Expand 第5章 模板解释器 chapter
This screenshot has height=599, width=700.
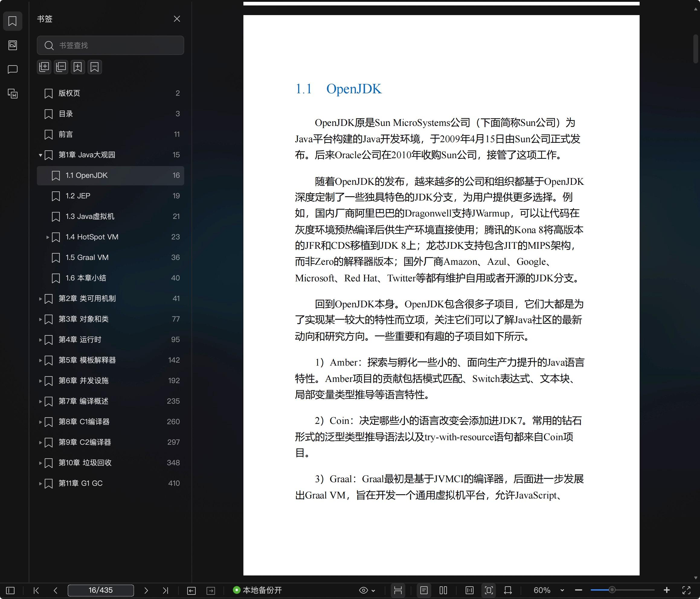40,360
